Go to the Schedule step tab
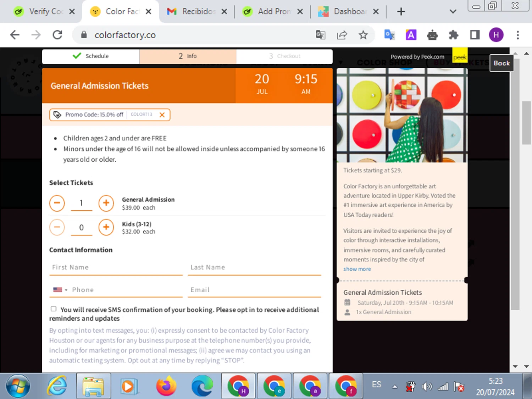The width and height of the screenshot is (532, 399). point(91,56)
